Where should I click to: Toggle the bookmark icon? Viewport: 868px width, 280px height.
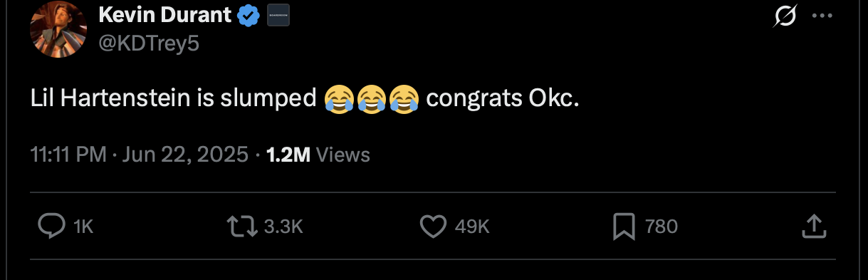pyautogui.click(x=624, y=227)
